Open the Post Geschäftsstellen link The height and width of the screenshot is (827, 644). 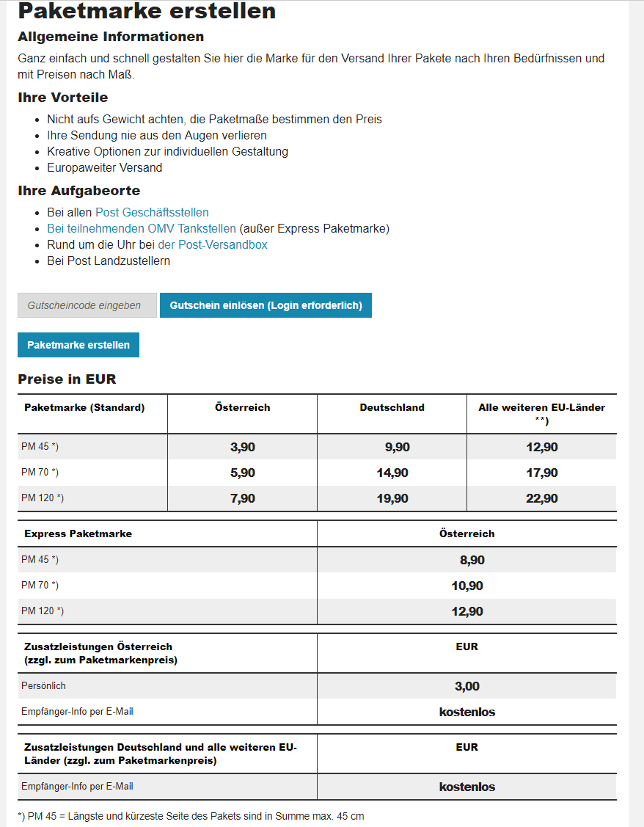152,212
